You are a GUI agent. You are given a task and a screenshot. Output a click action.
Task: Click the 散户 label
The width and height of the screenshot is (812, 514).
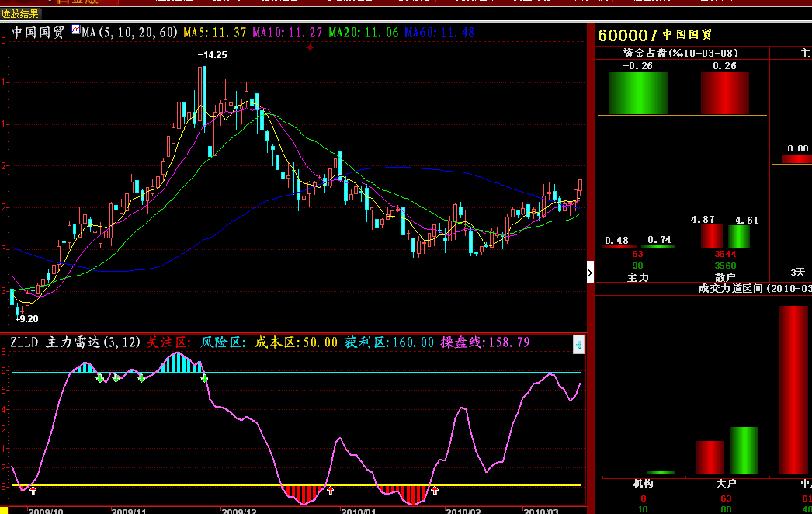pyautogui.click(x=725, y=278)
